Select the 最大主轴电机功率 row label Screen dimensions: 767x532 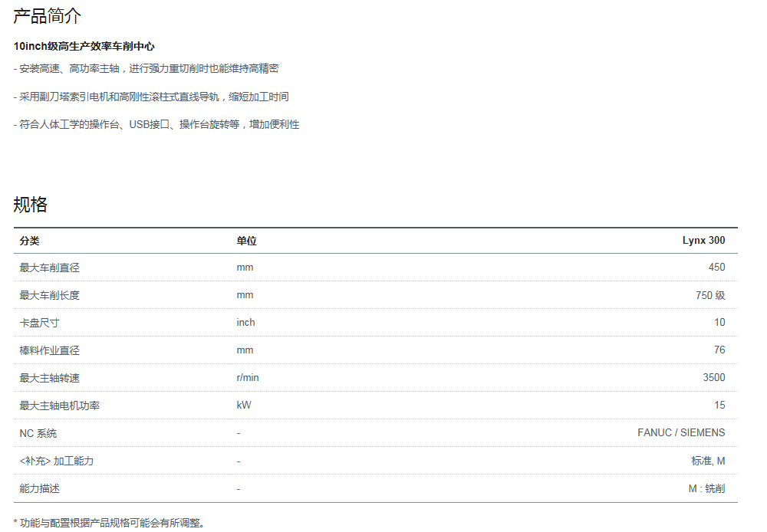coord(60,406)
